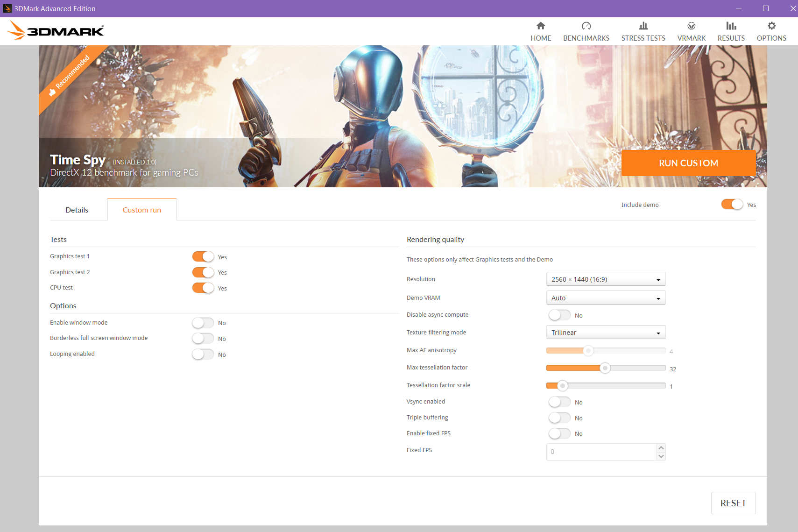Expand the Demo VRAM dropdown
The width and height of the screenshot is (798, 532).
click(605, 298)
